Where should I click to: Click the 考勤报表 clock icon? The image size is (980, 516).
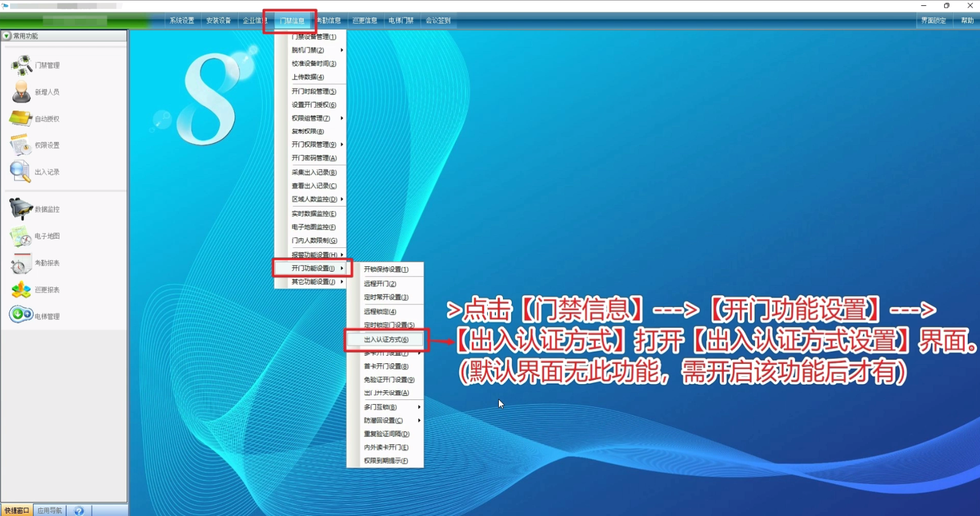pos(21,263)
